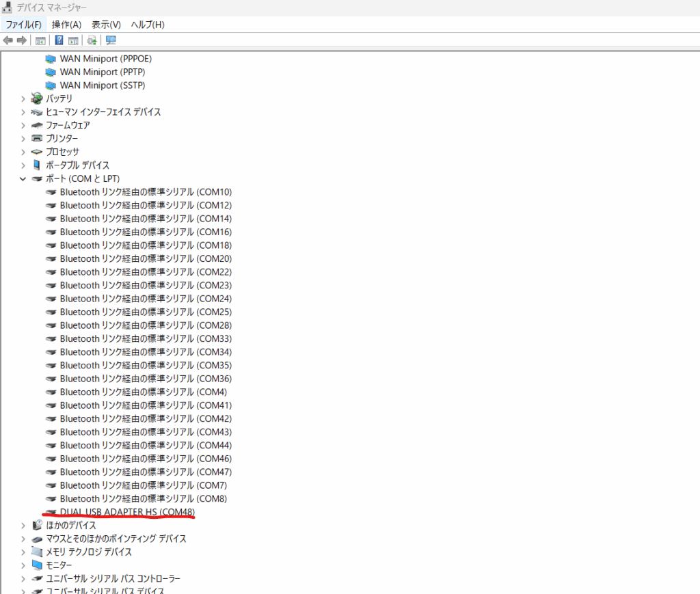Click the WAN Miniport (SSTP) network icon
The width and height of the screenshot is (700, 594).
pos(51,85)
